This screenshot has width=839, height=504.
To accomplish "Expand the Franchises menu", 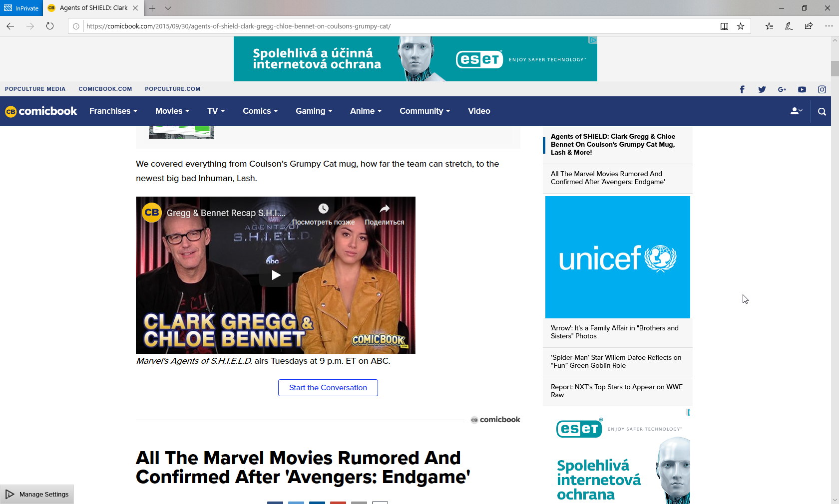I will [x=113, y=111].
